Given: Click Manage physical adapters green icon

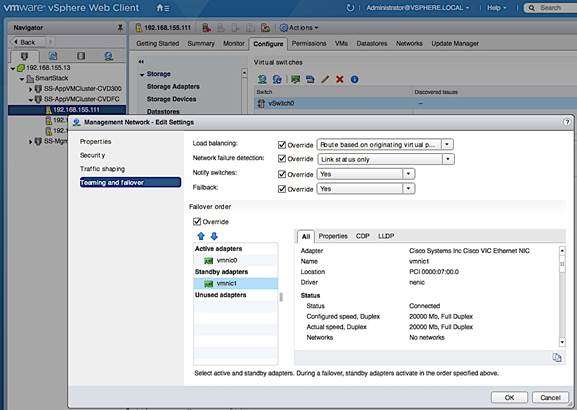Looking at the screenshot, I should [x=295, y=79].
